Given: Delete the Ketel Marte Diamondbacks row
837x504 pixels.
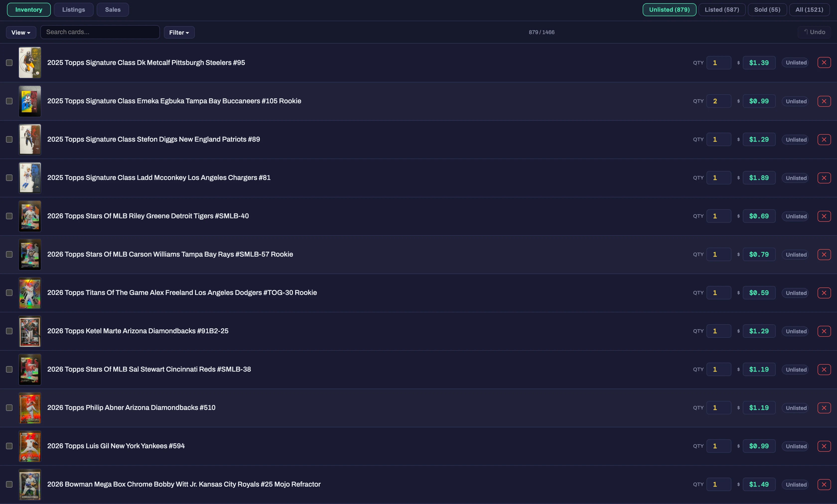Looking at the screenshot, I should tap(824, 331).
